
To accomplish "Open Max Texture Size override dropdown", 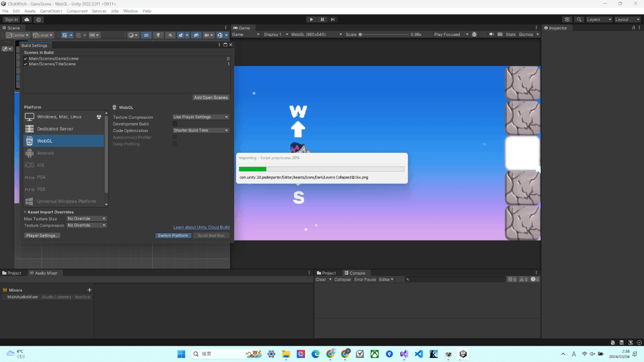I will tap(86, 218).
